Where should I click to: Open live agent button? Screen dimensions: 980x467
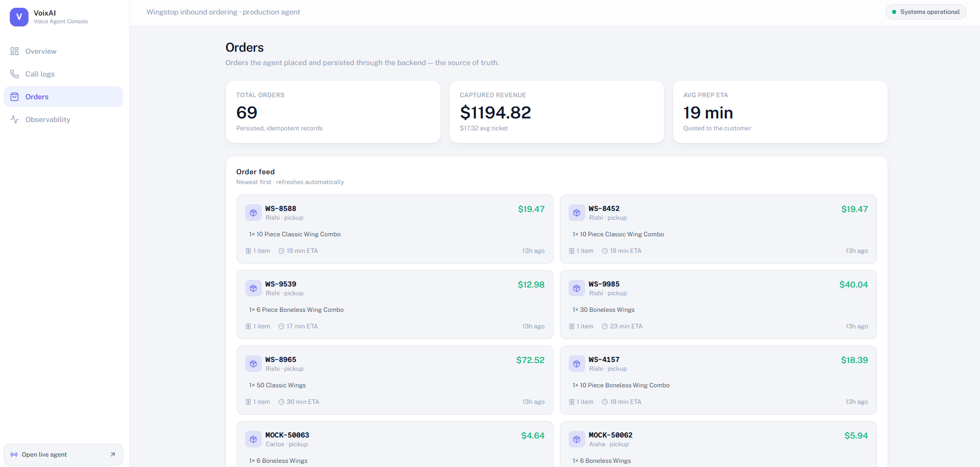63,455
